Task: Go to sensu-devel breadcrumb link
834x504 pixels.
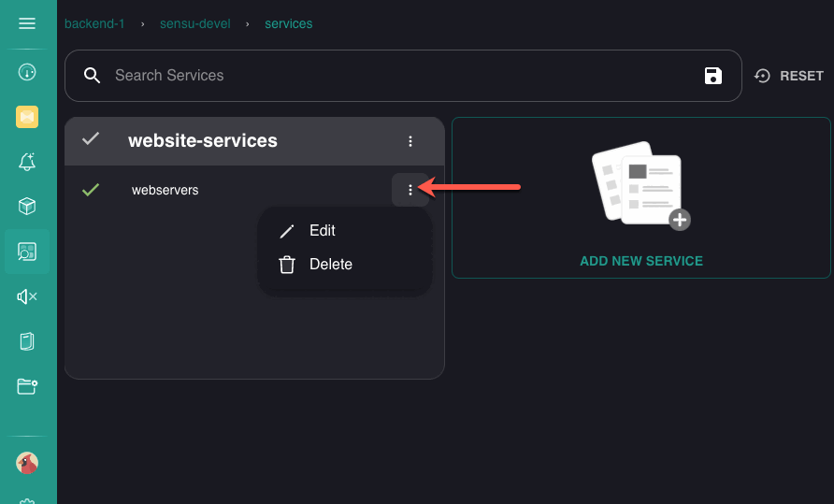Action: coord(195,24)
